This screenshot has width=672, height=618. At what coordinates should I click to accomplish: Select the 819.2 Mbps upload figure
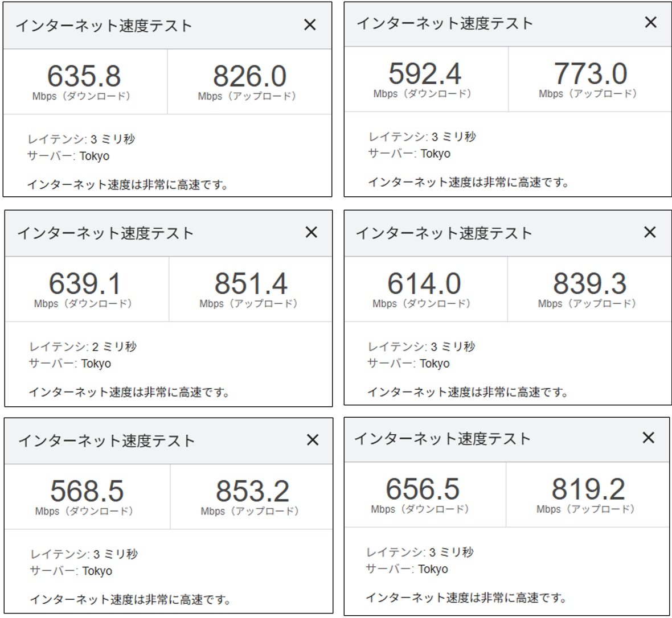pos(588,489)
